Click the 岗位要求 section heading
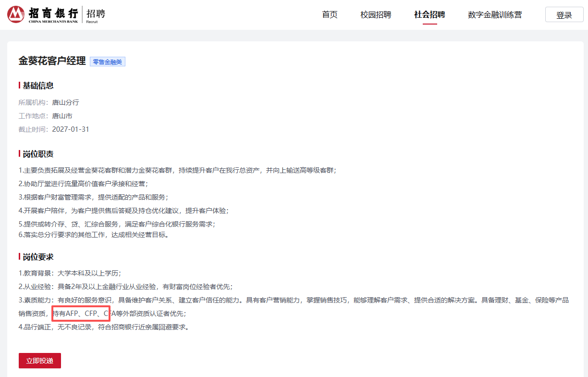Viewport: 588px width, 377px height. [38, 257]
